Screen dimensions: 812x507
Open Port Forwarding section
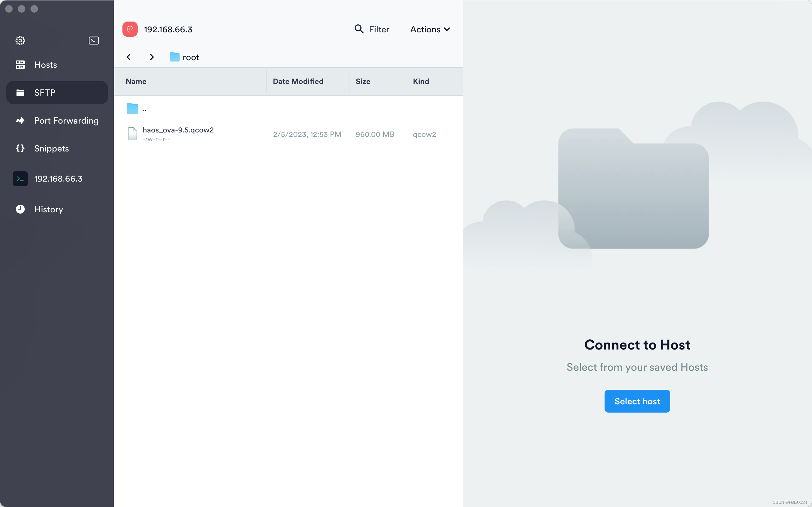coord(66,120)
